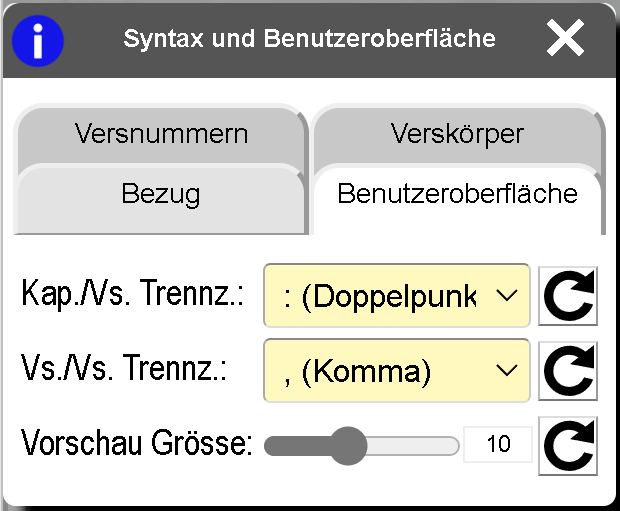The height and width of the screenshot is (511, 620).
Task: Open the Verskörper tab
Action: tap(456, 134)
